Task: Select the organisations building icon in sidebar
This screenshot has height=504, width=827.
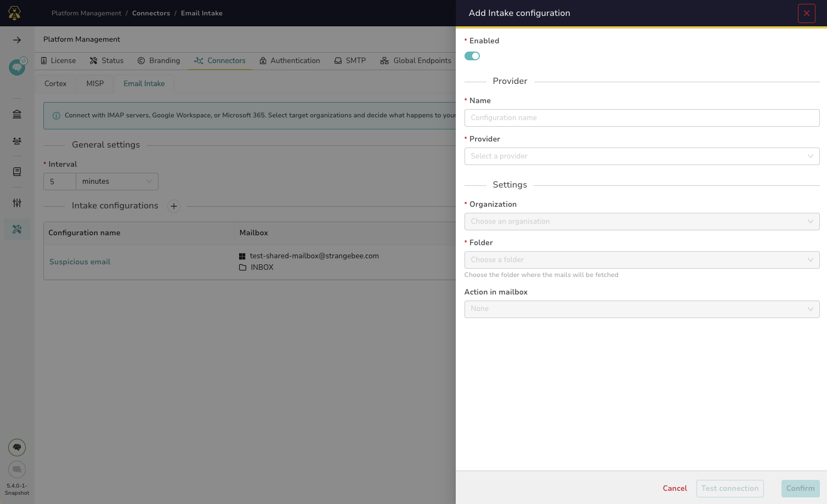Action: coord(16,114)
